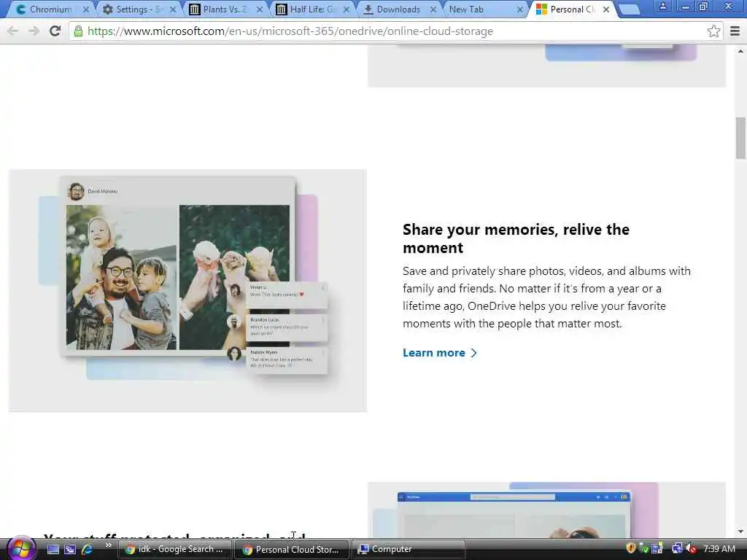Close the Half Life tab
The height and width of the screenshot is (560, 747).
[x=347, y=9]
